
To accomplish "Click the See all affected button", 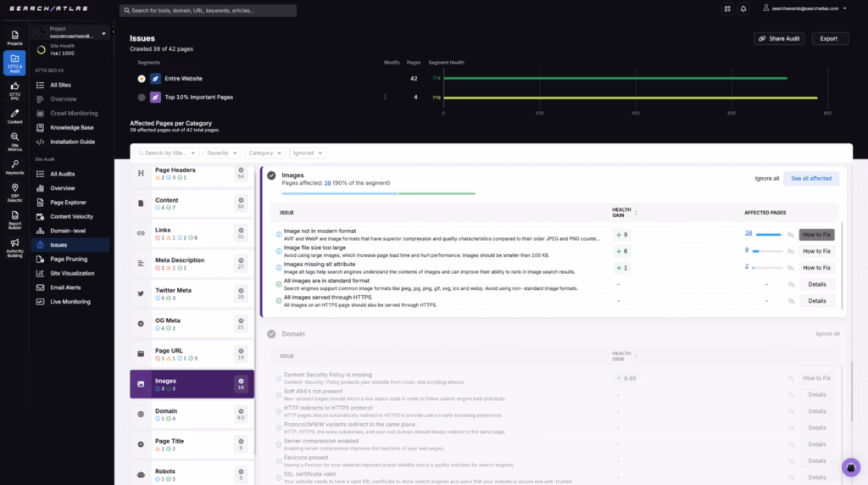I will click(x=810, y=179).
